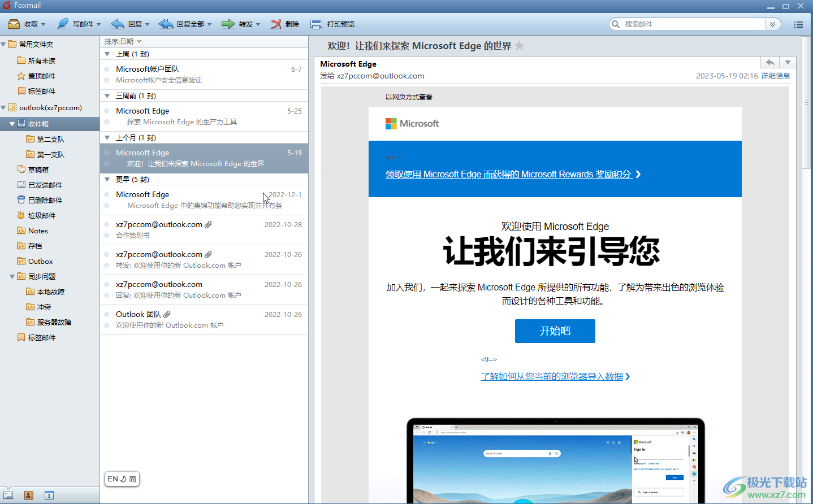
Task: Click 了解如何从您当前的浏览器导入数据 link
Action: coord(555,376)
